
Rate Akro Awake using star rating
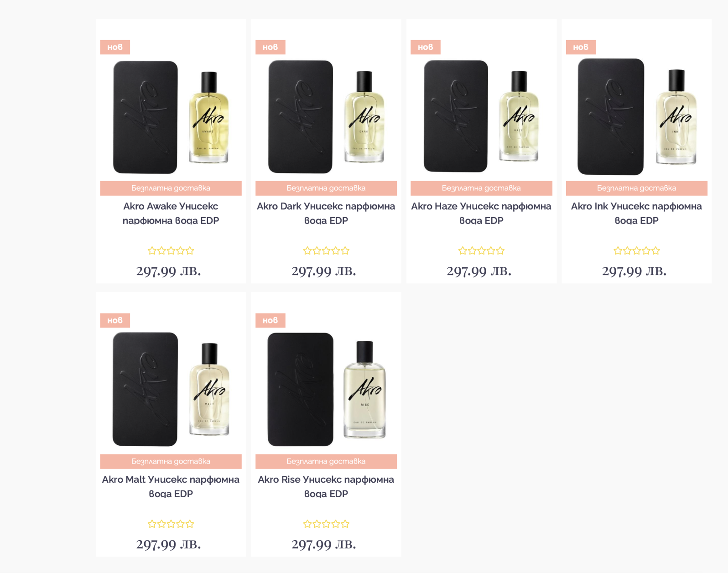(x=171, y=250)
